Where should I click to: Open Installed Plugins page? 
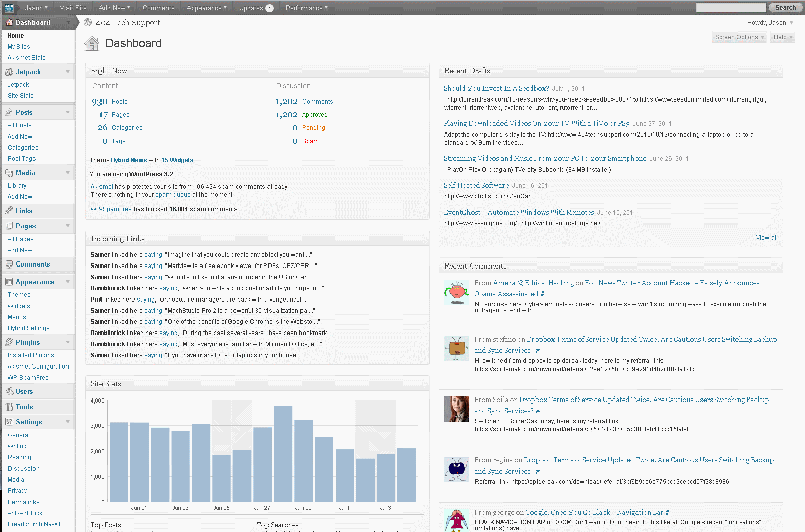point(31,355)
